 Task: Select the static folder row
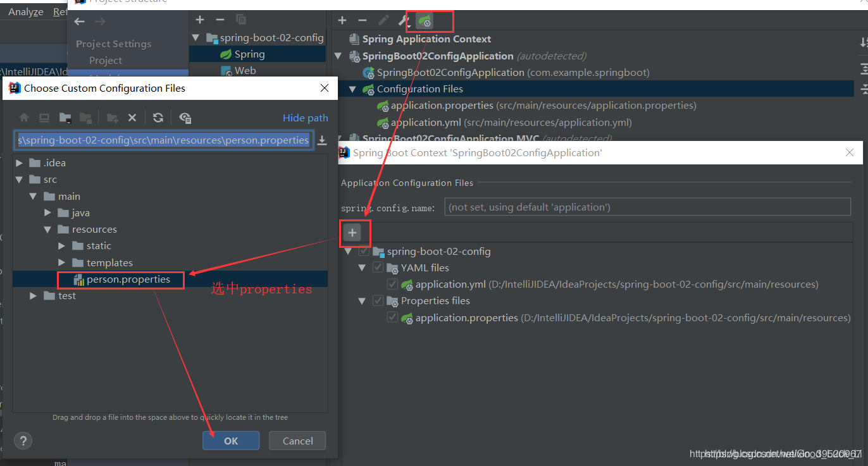tap(170, 246)
